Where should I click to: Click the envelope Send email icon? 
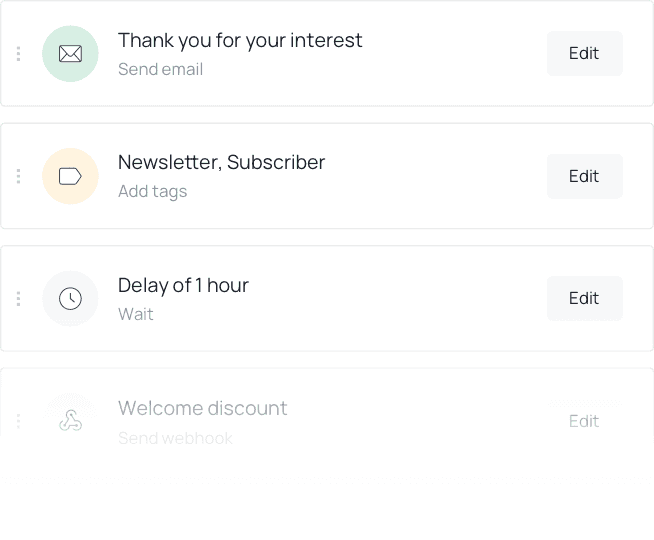70,54
